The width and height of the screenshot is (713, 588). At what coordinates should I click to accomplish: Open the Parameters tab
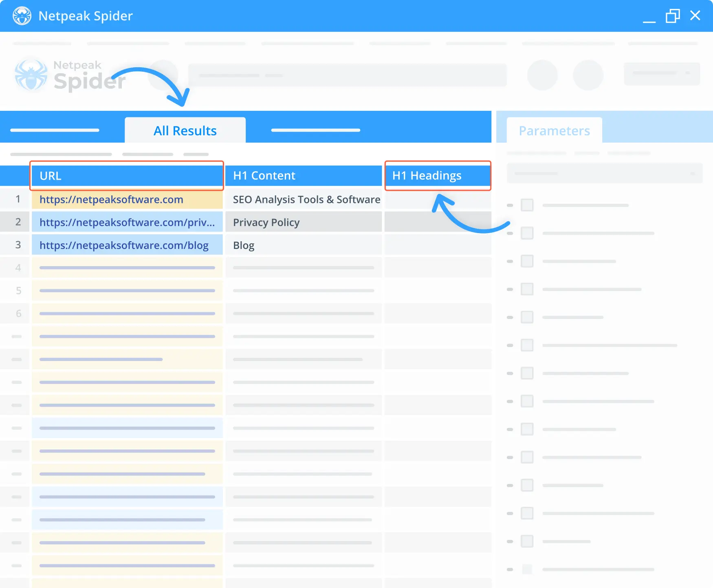[x=554, y=130]
